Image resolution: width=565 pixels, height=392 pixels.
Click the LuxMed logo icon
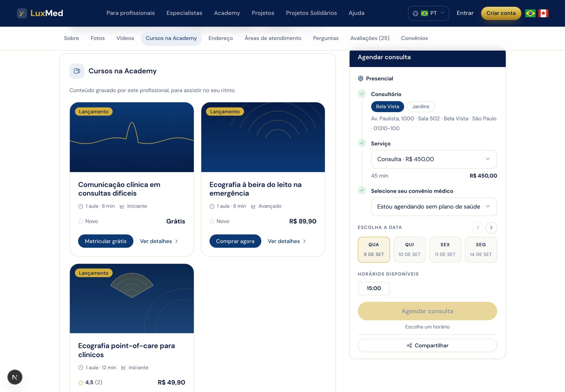22,13
